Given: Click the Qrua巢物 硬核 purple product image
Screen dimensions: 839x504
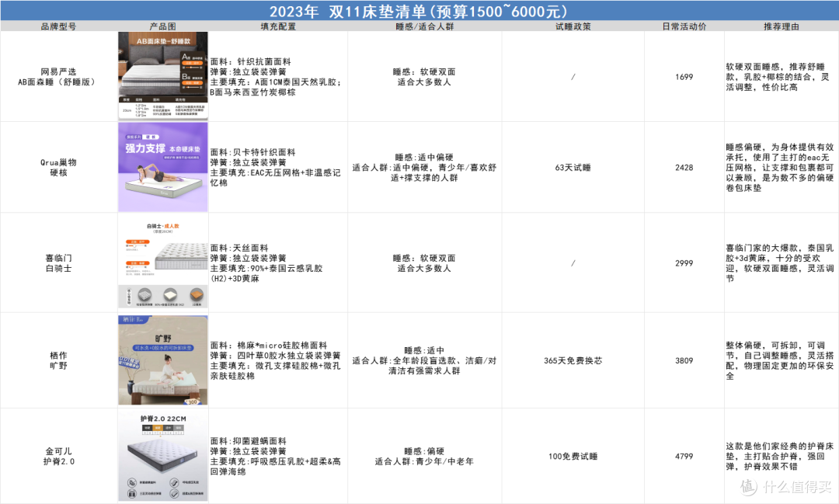Looking at the screenshot, I should (x=163, y=167).
